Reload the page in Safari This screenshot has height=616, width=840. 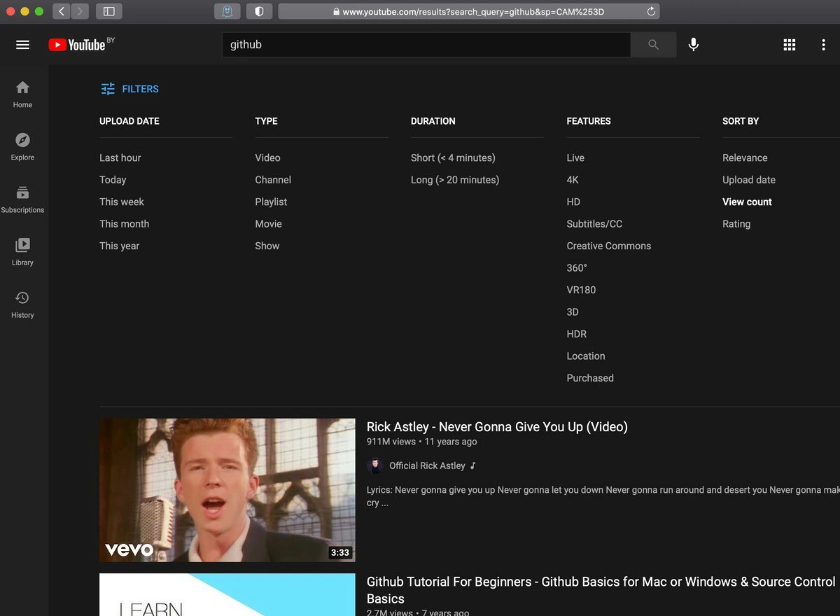651,11
